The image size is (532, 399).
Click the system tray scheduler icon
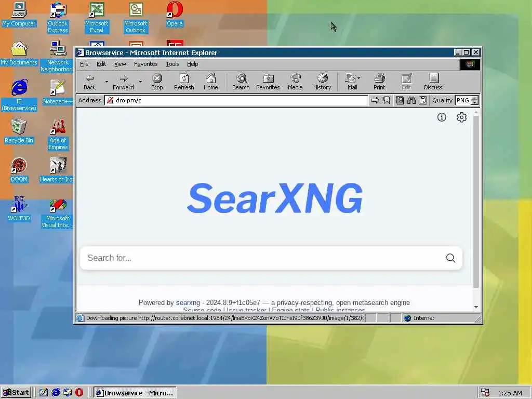tap(485, 393)
